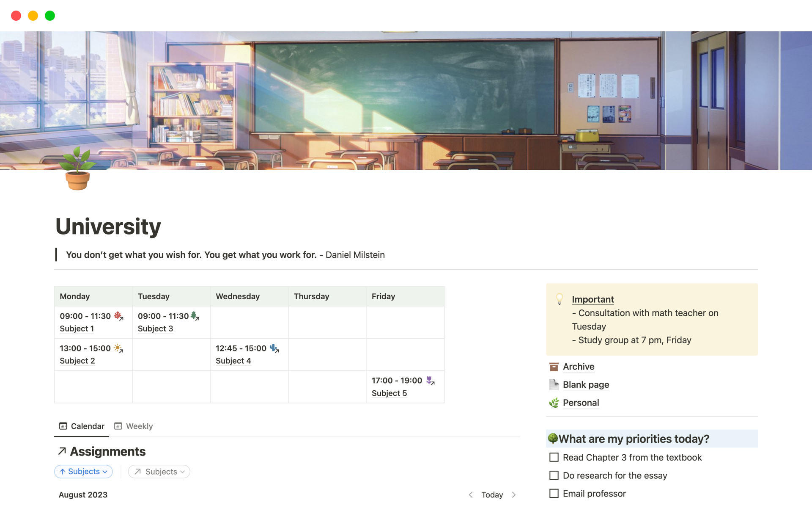
Task: Go to next month in calendar
Action: coord(514,495)
